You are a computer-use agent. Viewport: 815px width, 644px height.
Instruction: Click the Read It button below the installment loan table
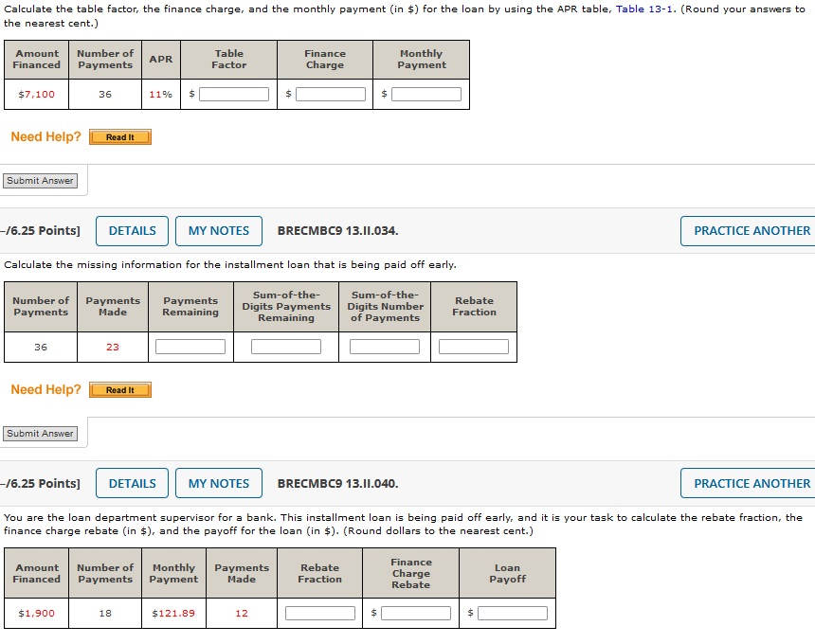click(x=119, y=389)
